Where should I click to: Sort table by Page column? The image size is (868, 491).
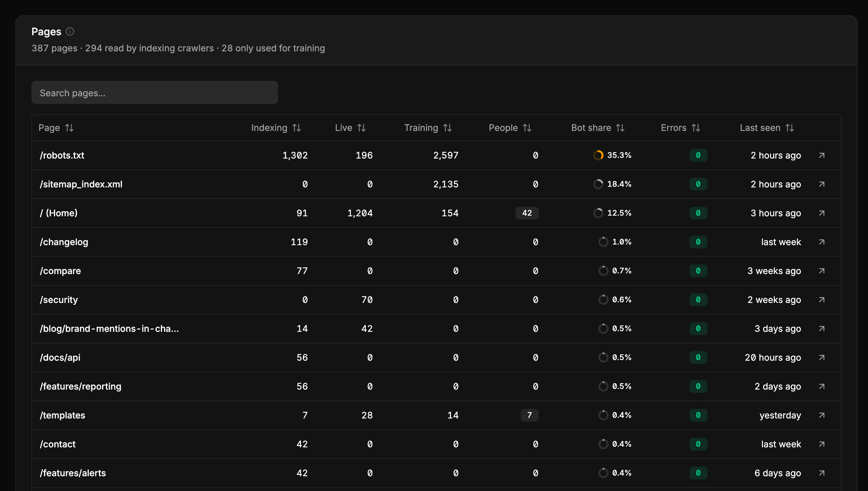(x=56, y=128)
